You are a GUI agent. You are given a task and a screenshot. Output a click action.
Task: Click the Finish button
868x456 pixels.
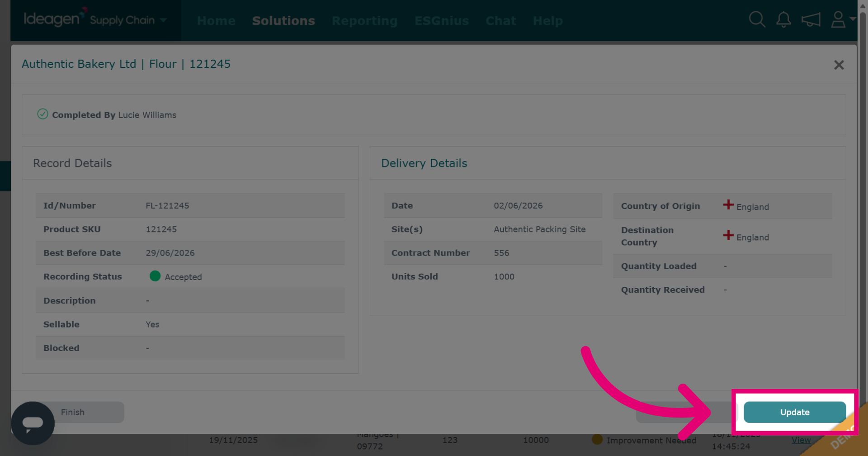click(x=73, y=412)
